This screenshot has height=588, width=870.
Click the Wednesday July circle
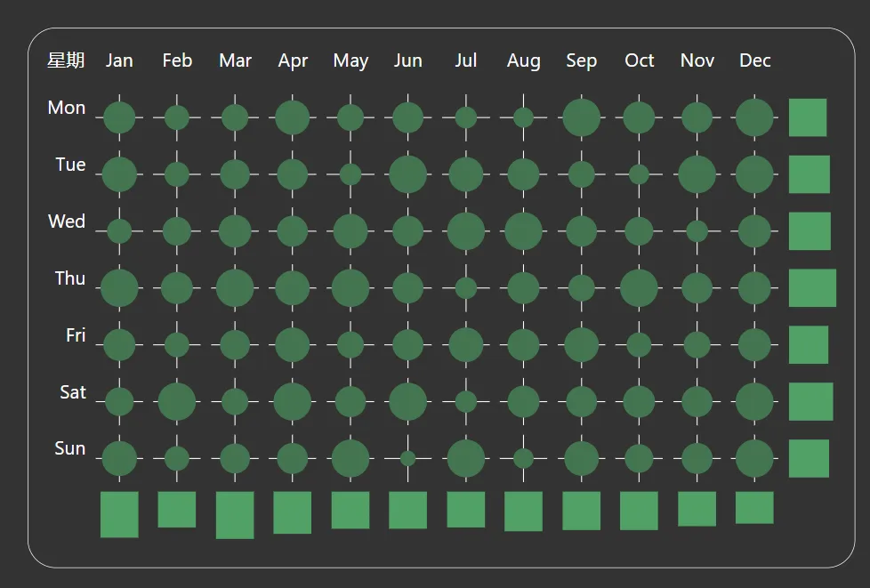(466, 231)
